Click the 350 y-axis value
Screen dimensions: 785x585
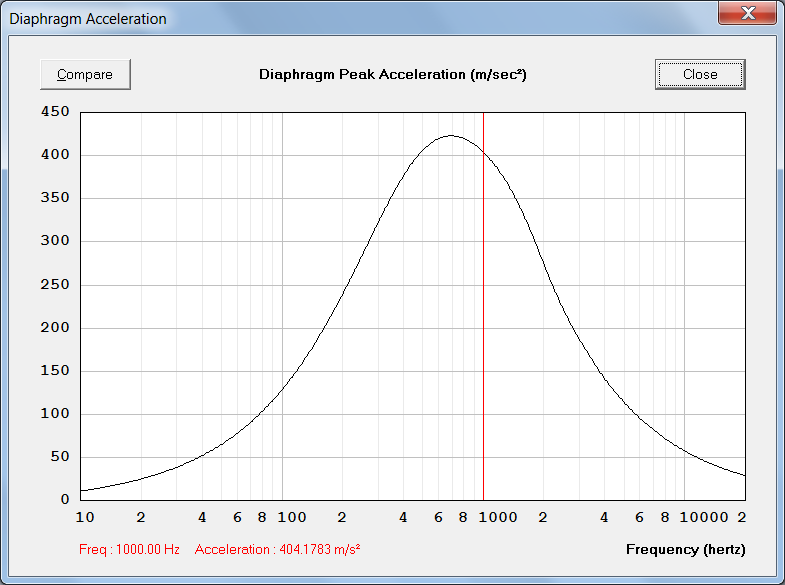[x=55, y=197]
